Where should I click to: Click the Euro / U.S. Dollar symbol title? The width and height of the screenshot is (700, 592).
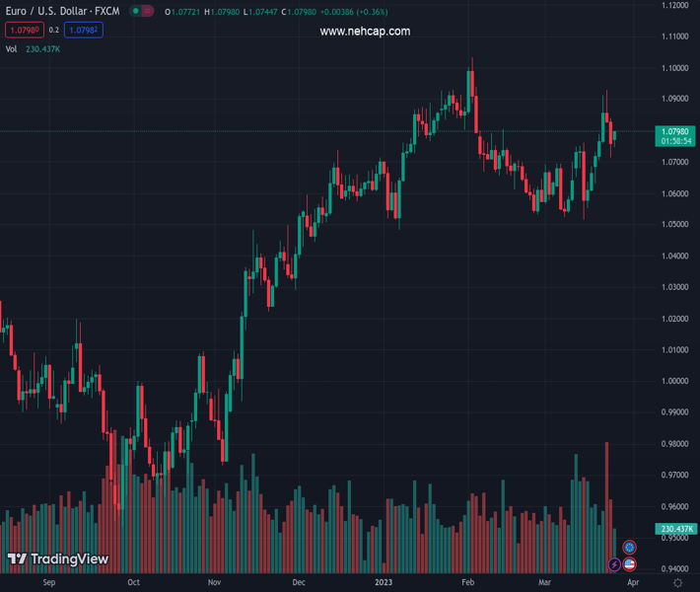[x=61, y=12]
